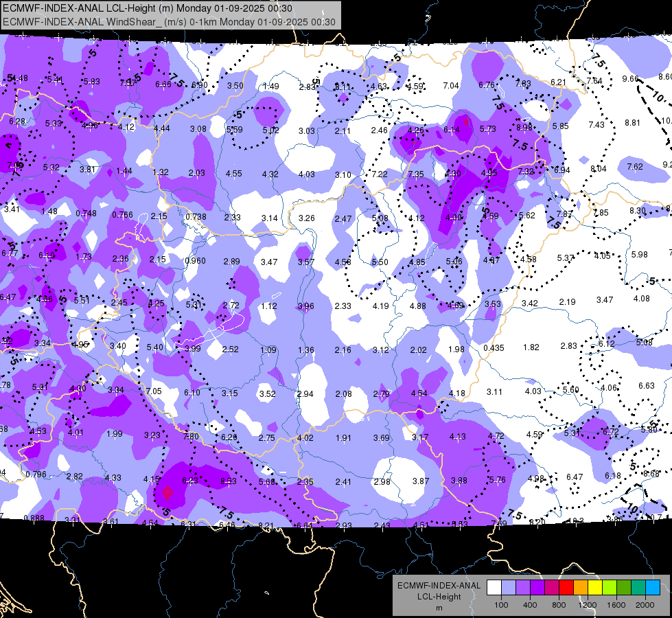Viewport: 672px width, 618px height.
Task: Click the shear reading 7.05
Action: coord(154,391)
